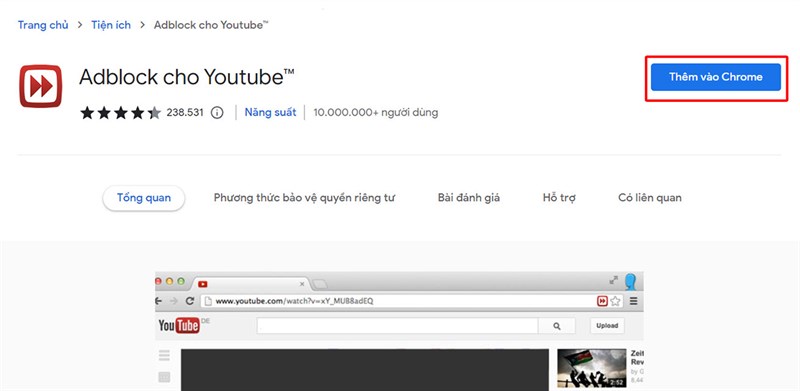Image resolution: width=800 pixels, height=391 pixels.
Task: Click the 10.000.000+ người dùng text
Action: [376, 112]
